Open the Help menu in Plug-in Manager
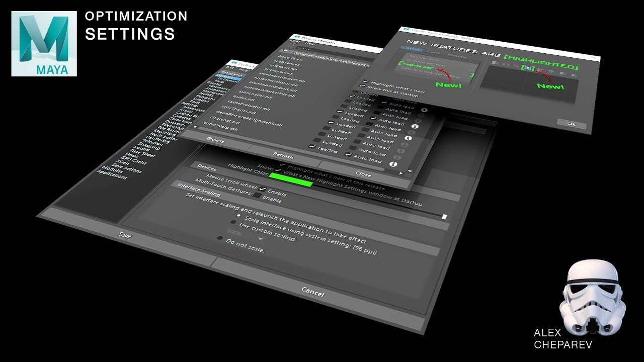This screenshot has height=362, width=644. 310,44
